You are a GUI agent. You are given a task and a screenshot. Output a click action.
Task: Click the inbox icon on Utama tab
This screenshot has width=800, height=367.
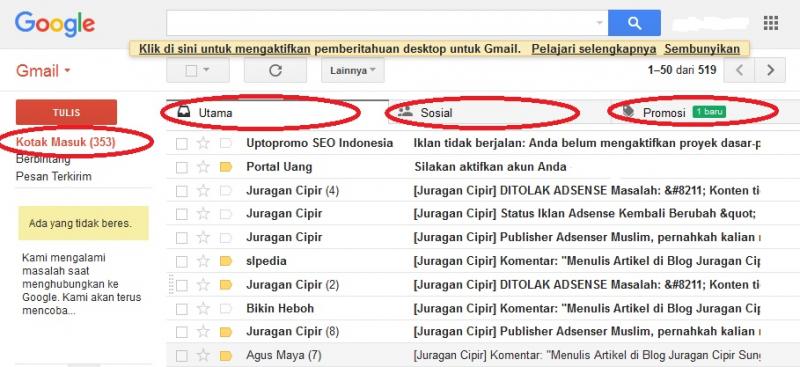[184, 112]
